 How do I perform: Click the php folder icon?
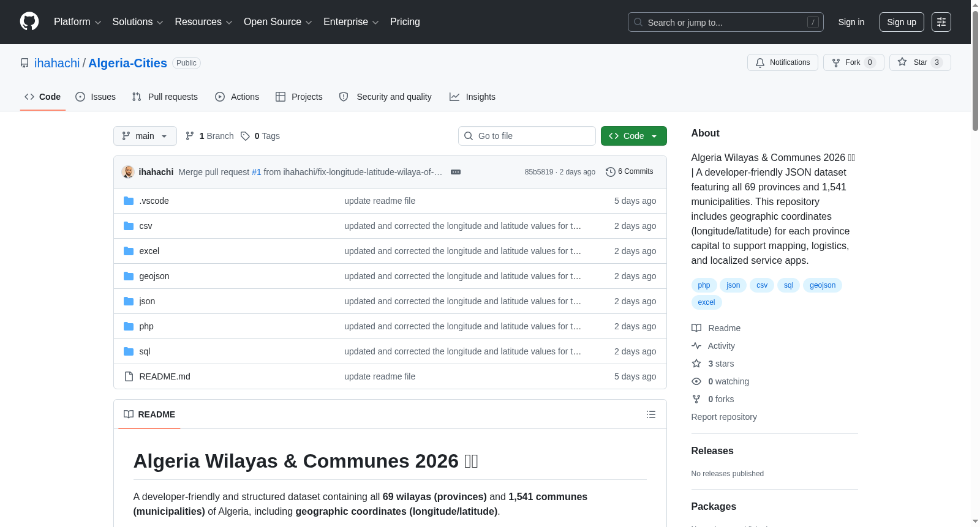[129, 326]
